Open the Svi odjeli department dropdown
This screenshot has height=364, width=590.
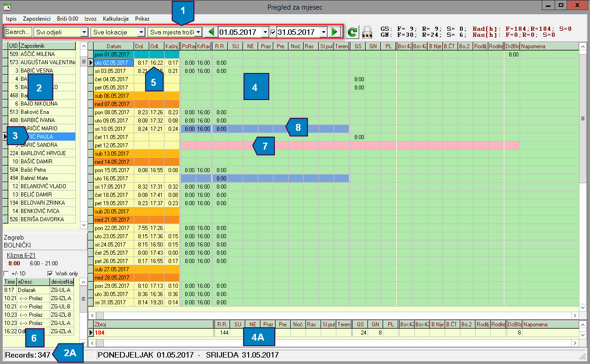pos(84,32)
